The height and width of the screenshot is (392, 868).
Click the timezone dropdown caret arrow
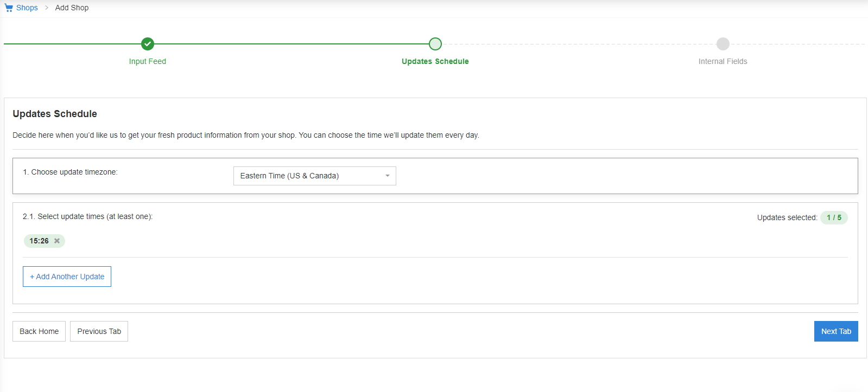(x=388, y=176)
